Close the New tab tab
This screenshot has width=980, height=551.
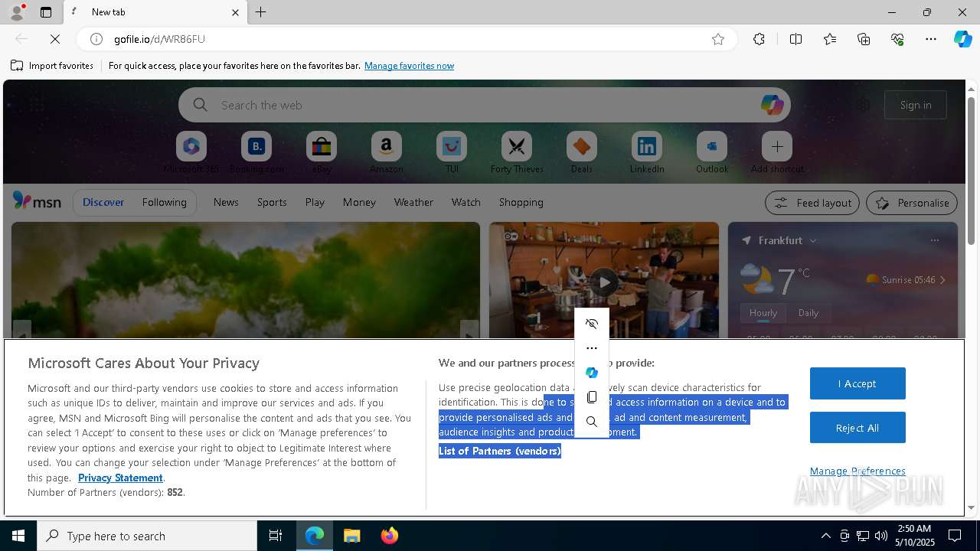(x=235, y=12)
